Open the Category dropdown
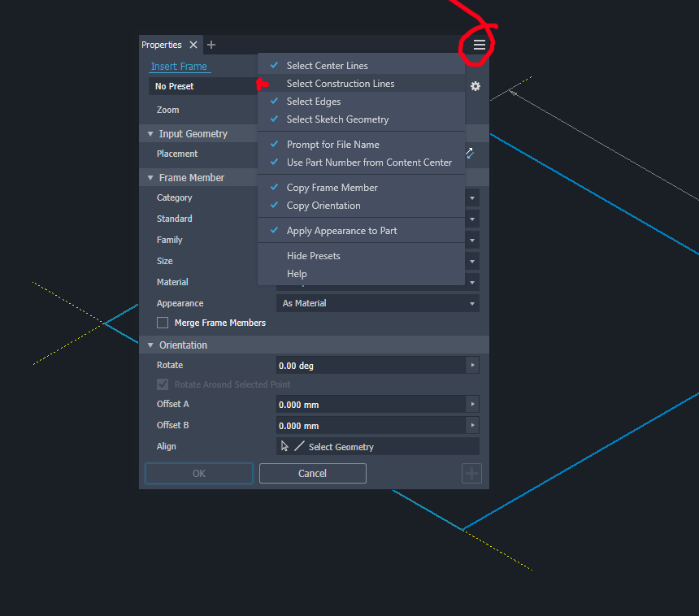Image resolution: width=699 pixels, height=616 pixels. click(x=471, y=197)
